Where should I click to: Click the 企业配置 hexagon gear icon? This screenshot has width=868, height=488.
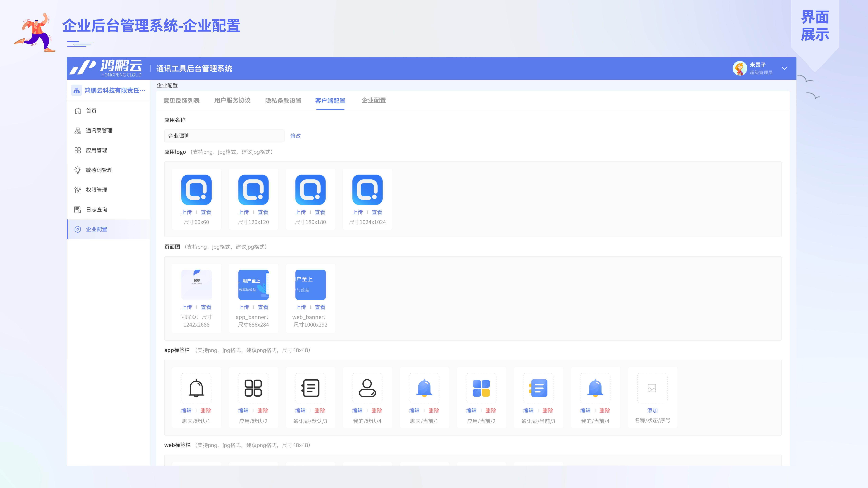click(78, 229)
